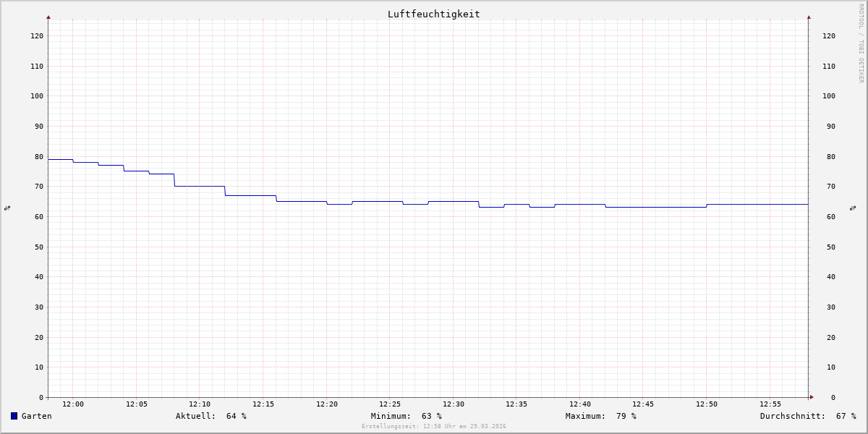The width and height of the screenshot is (868, 434).
Task: Click the 12:20 time axis label
Action: coord(327,404)
